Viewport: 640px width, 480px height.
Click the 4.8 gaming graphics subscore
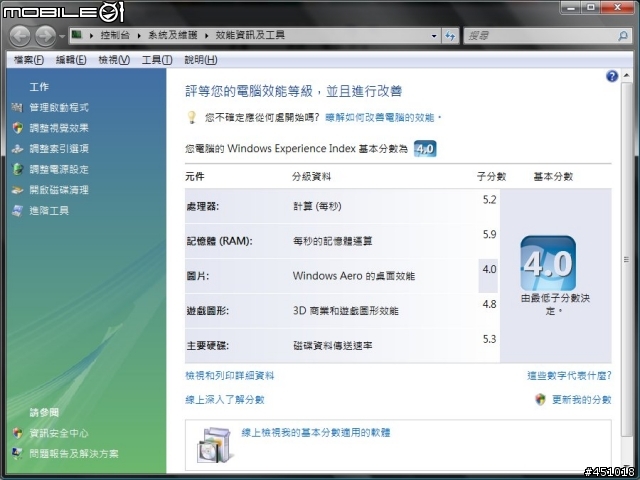pos(489,304)
